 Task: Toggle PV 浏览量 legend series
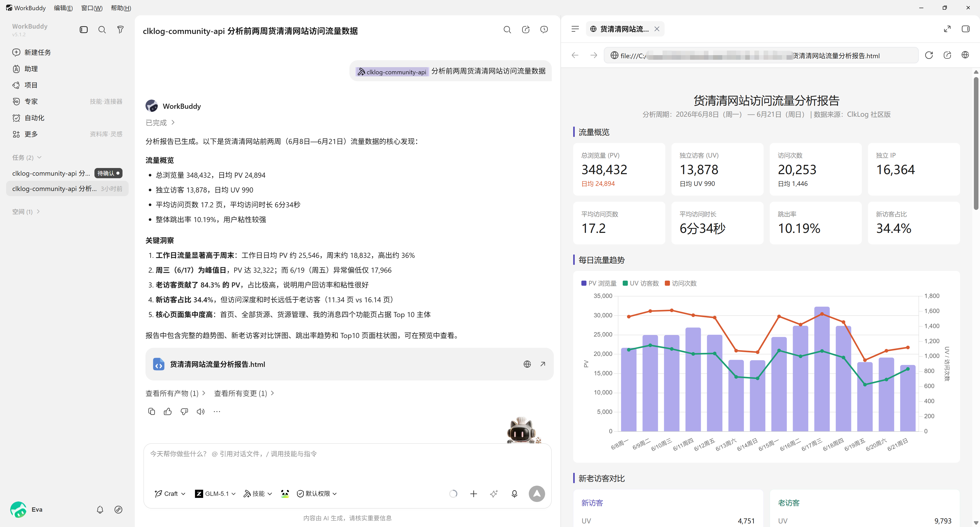(x=599, y=283)
